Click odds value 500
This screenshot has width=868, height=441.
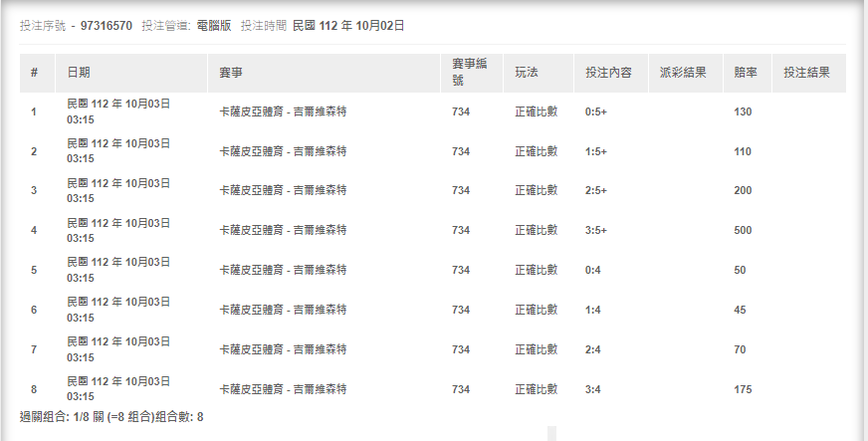point(743,230)
